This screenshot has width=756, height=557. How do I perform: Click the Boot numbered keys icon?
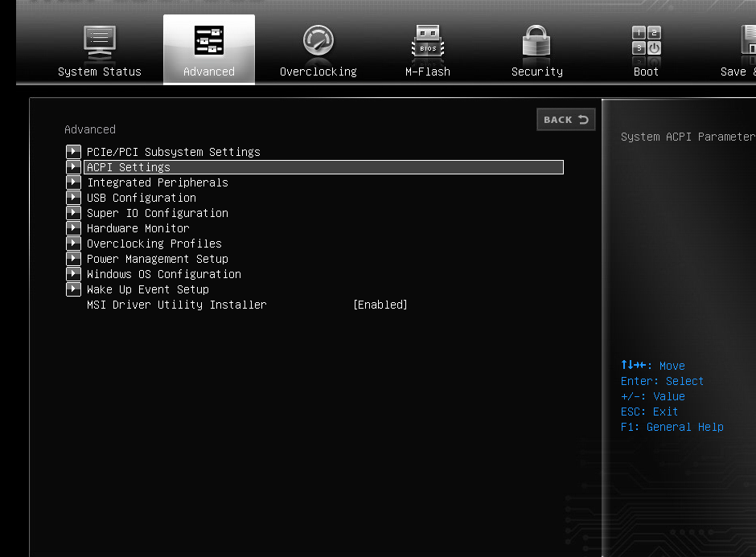click(x=646, y=40)
